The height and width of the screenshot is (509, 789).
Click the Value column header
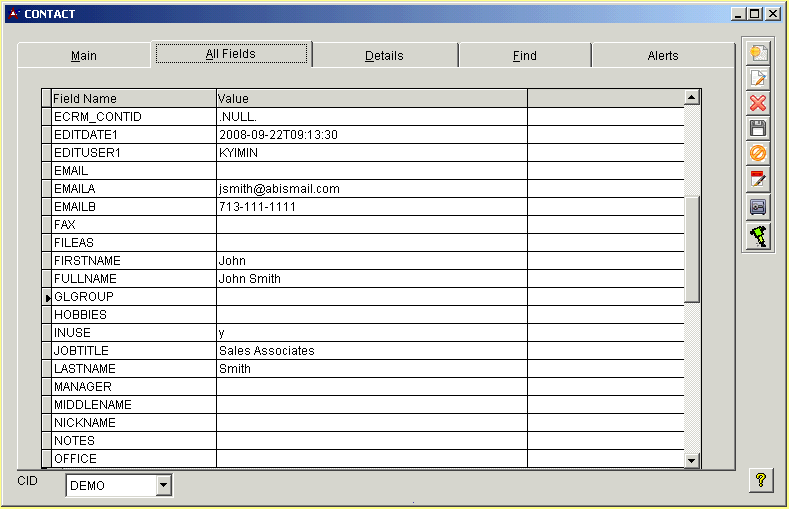point(371,98)
